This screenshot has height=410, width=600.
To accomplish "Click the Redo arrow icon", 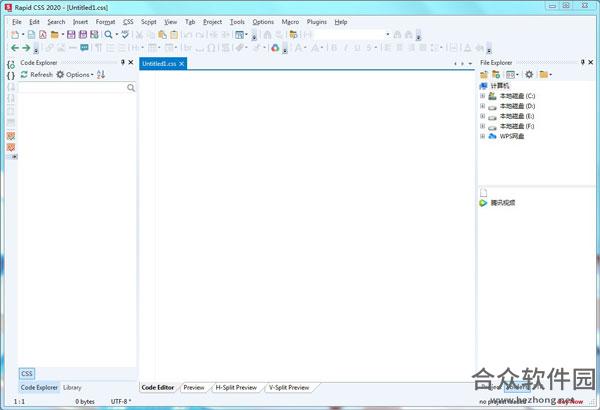I will click(x=199, y=35).
